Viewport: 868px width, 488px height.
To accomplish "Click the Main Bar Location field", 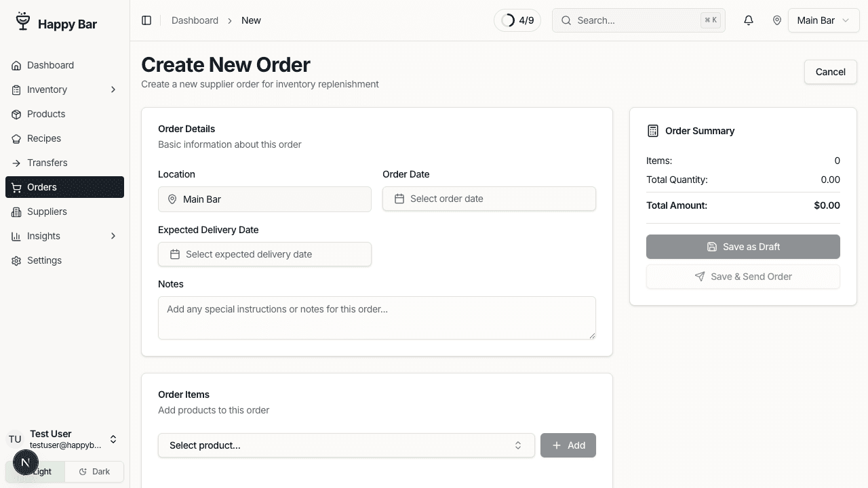I will 264,199.
